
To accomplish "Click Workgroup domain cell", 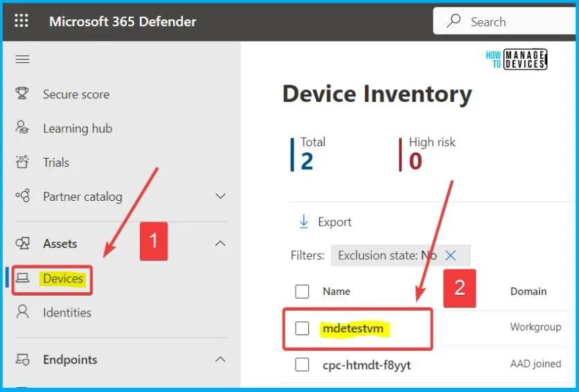I will click(x=536, y=327).
